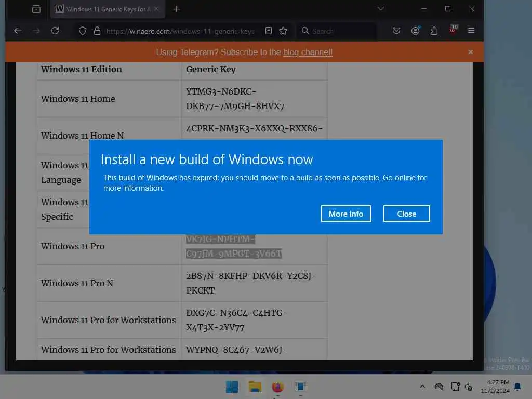Click the Windows 11 Edition column header
Image resolution: width=532 pixels, height=399 pixels.
pos(82,69)
